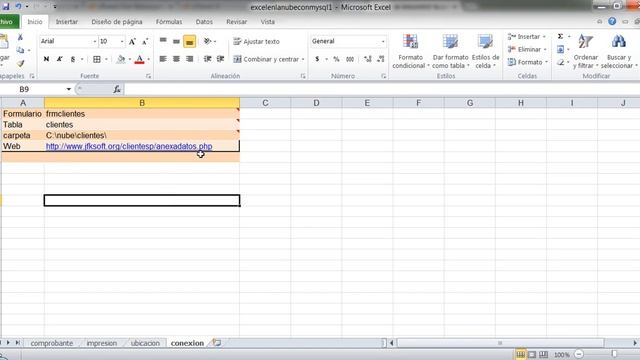The width and height of the screenshot is (640, 360).
Task: Toggle bottom vertical alignment
Action: (x=189, y=41)
